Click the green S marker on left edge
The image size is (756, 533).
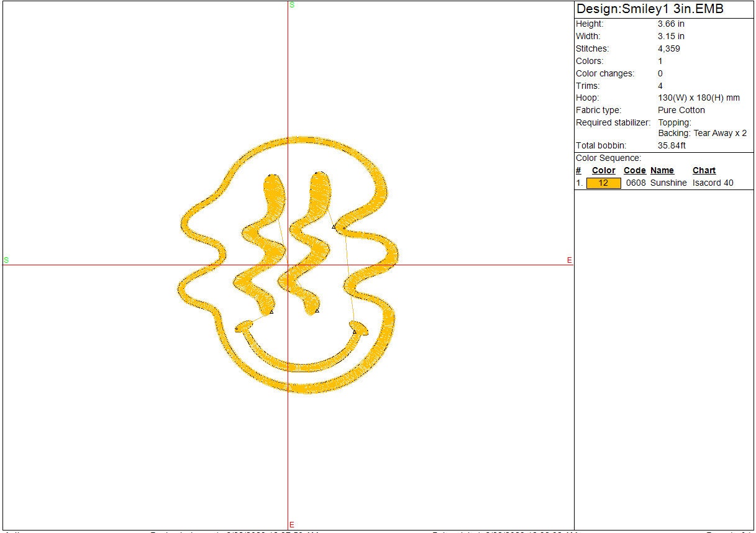[x=6, y=260]
